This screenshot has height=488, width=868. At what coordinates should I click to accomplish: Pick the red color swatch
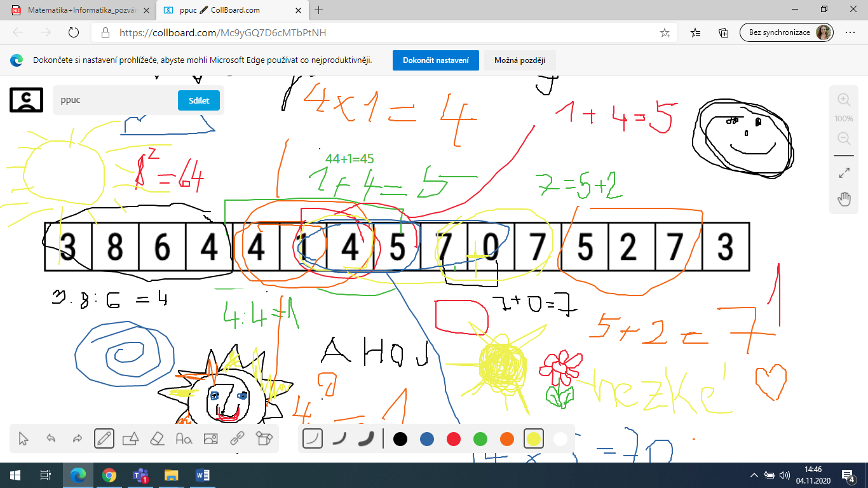tap(453, 438)
